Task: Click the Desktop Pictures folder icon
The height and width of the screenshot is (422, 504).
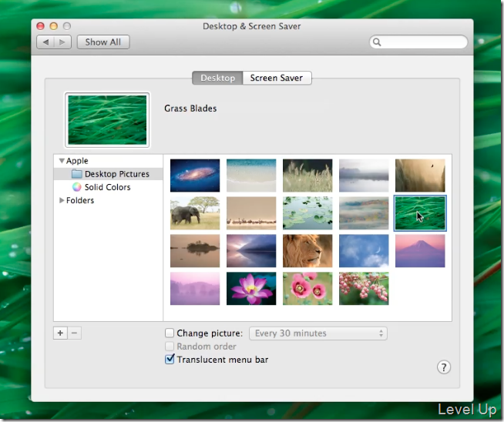Action: (76, 174)
